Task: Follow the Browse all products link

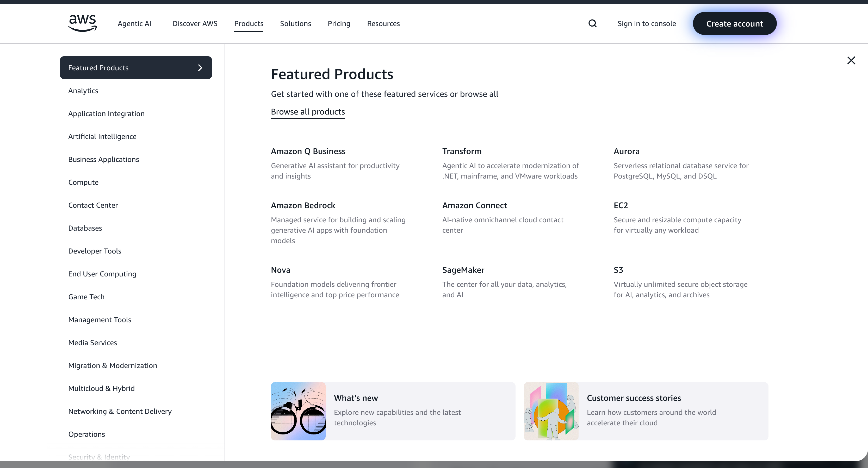Action: click(x=308, y=112)
